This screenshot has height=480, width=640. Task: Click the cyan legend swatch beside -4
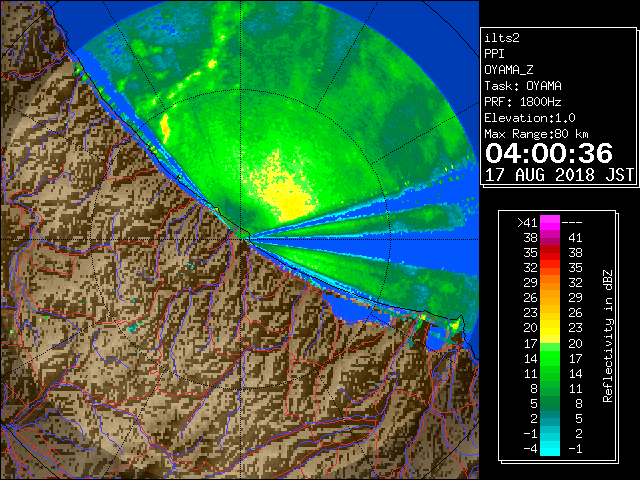(550, 448)
